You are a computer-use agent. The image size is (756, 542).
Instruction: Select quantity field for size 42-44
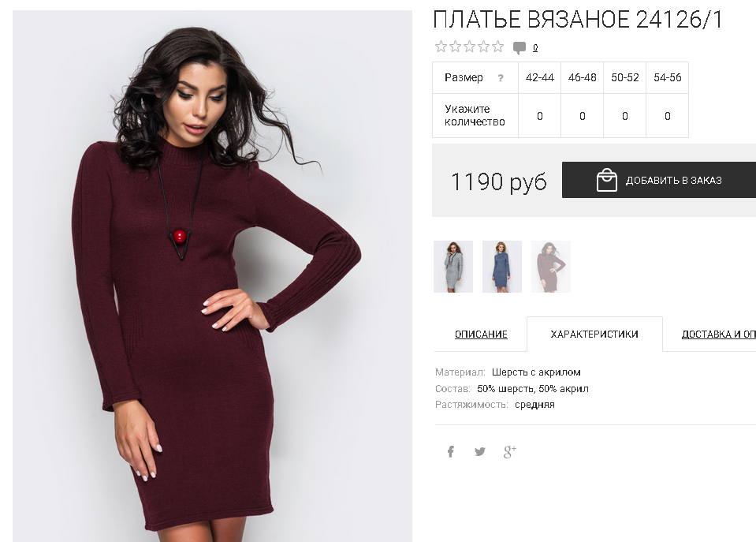[x=539, y=116]
